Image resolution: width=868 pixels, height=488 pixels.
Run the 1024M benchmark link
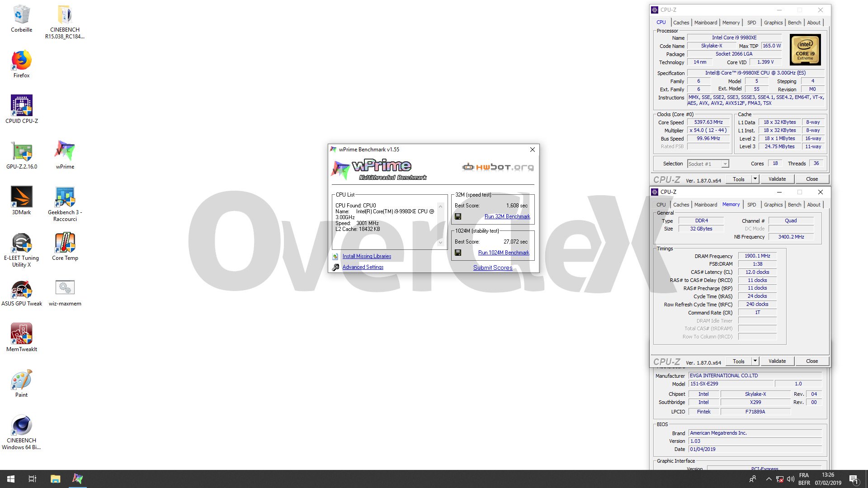pyautogui.click(x=504, y=253)
